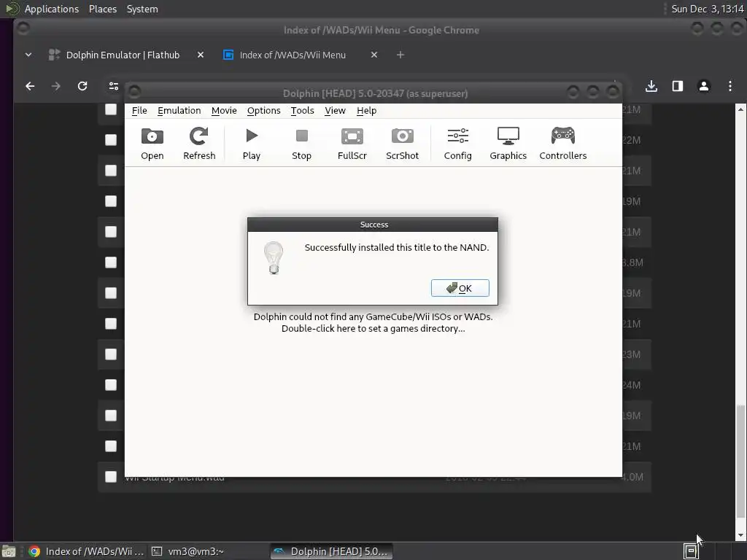Open the Tools menu
This screenshot has width=747, height=560.
(302, 111)
